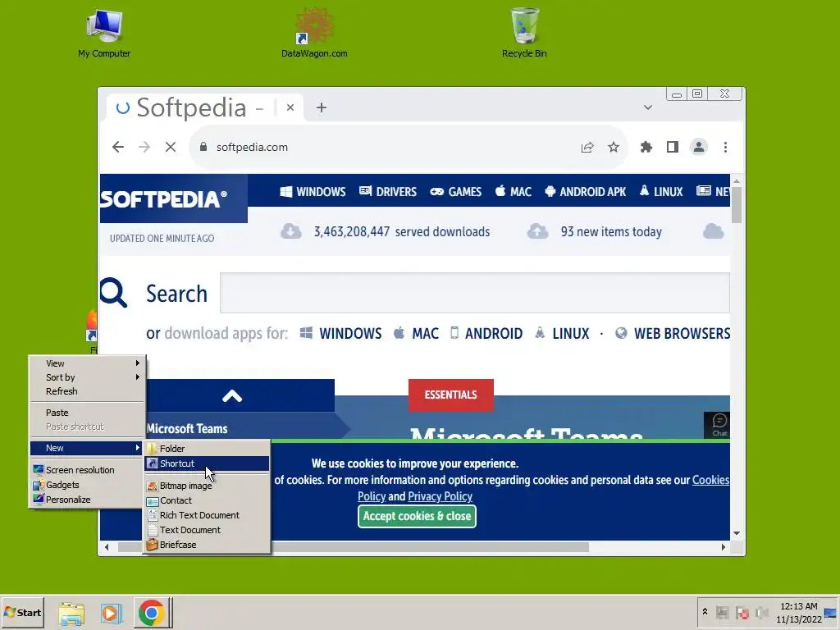Viewport: 840px width, 630px height.
Task: Click the forward navigation arrow
Action: coord(144,147)
